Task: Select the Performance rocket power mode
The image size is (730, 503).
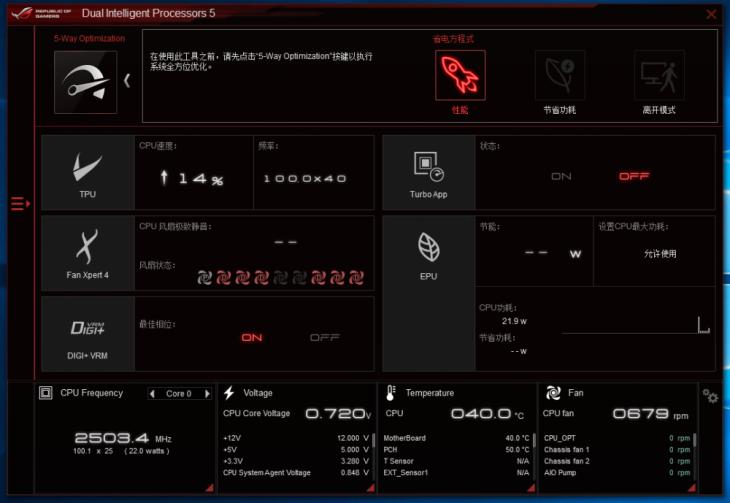Action: point(460,75)
